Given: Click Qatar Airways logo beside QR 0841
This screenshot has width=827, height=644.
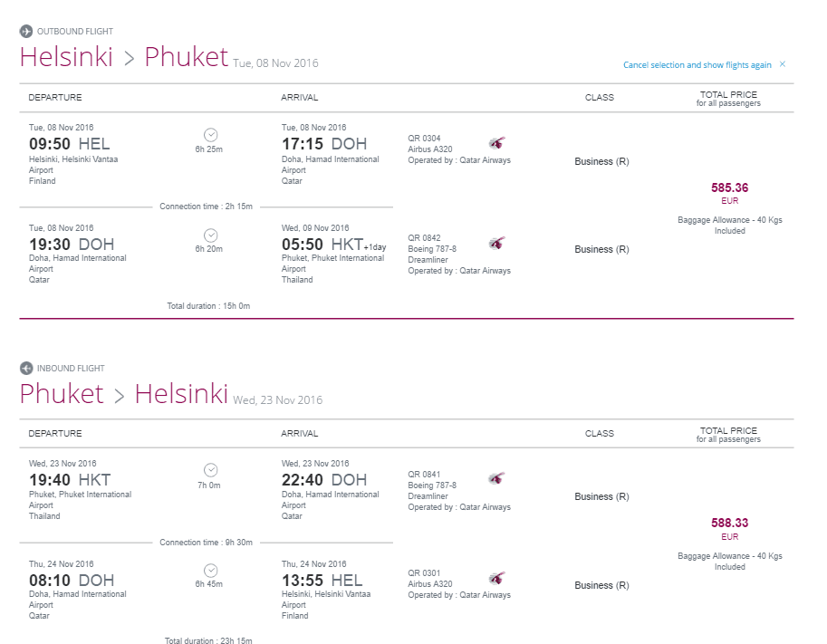Looking at the screenshot, I should pyautogui.click(x=496, y=478).
